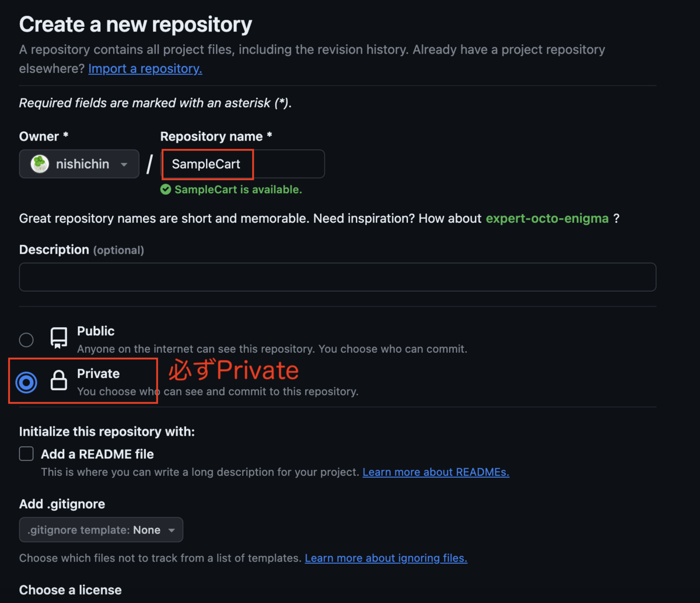Click the Public option label text
Screen dimensions: 700x603
point(96,331)
